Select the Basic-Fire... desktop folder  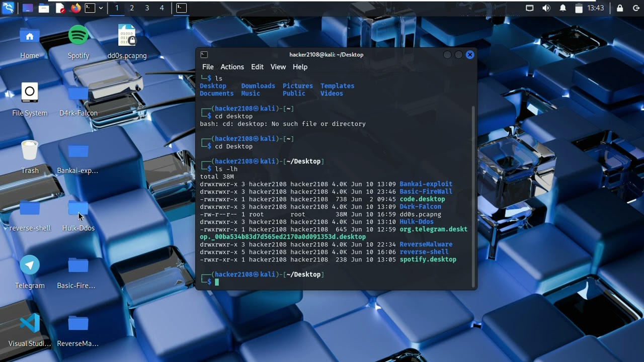pyautogui.click(x=76, y=273)
